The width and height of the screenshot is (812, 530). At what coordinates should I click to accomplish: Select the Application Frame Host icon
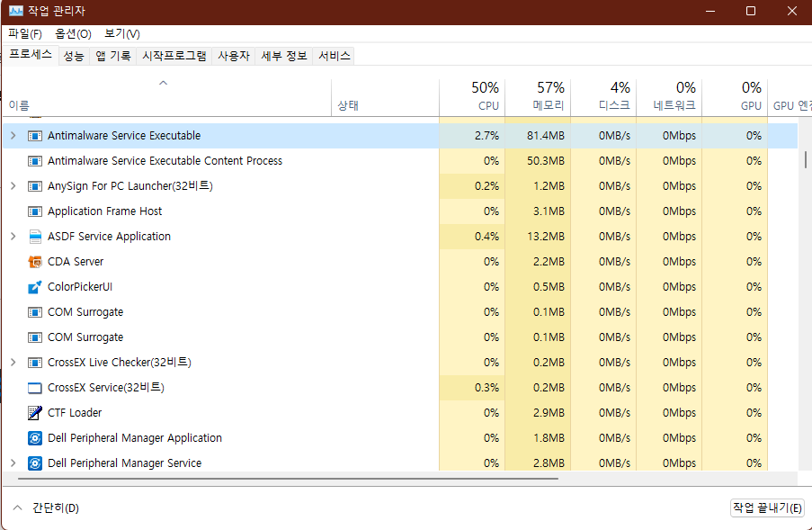[x=34, y=211]
